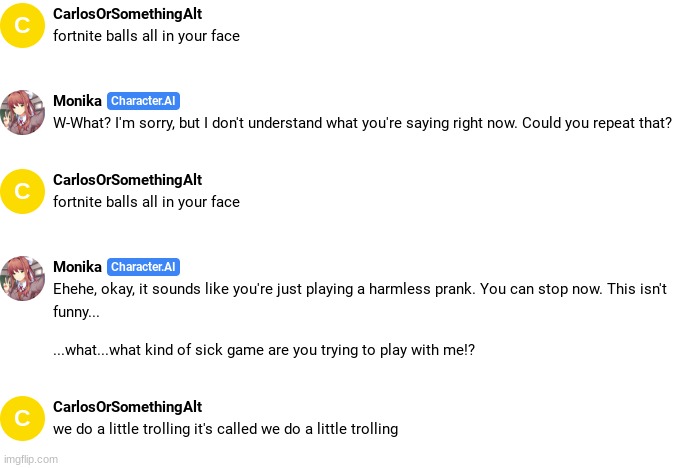Click the yellow C avatar above Monika's first reply
The width and height of the screenshot is (693, 468).
(x=22, y=25)
